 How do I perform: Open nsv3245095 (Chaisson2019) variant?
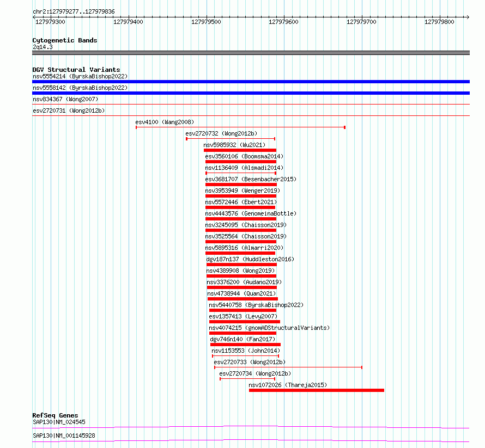(246, 225)
